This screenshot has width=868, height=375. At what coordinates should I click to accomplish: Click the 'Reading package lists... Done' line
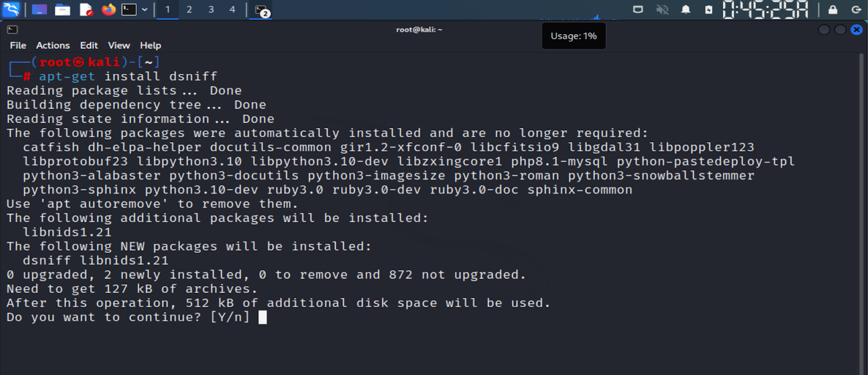[x=124, y=91]
